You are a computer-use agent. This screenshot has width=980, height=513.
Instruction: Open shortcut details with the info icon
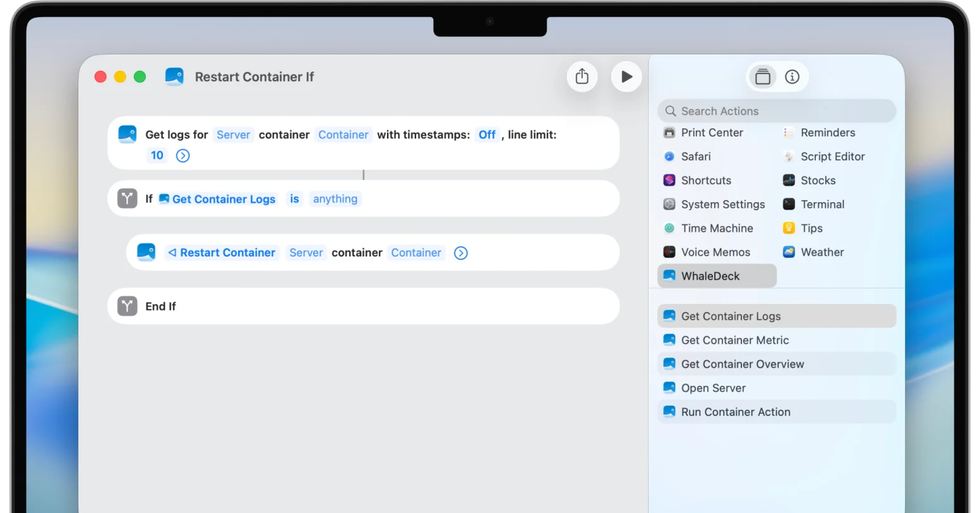coord(792,76)
